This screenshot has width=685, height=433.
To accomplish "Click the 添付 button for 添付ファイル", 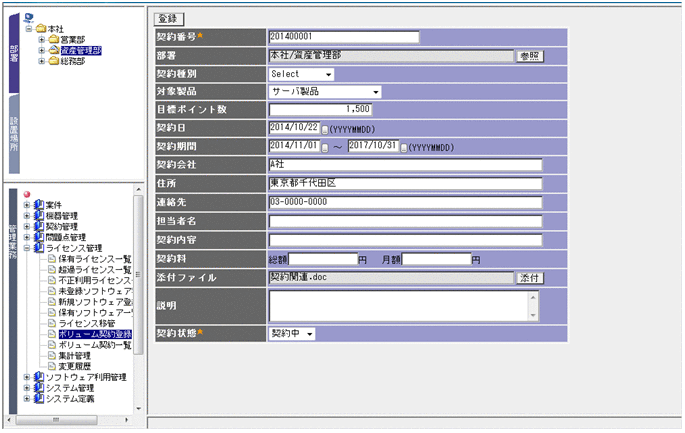I will coord(530,278).
